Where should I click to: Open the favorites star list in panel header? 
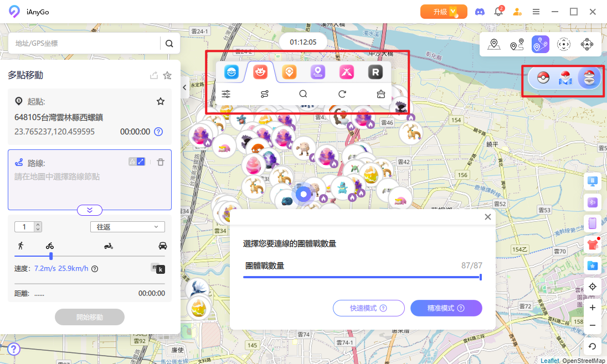pos(167,75)
